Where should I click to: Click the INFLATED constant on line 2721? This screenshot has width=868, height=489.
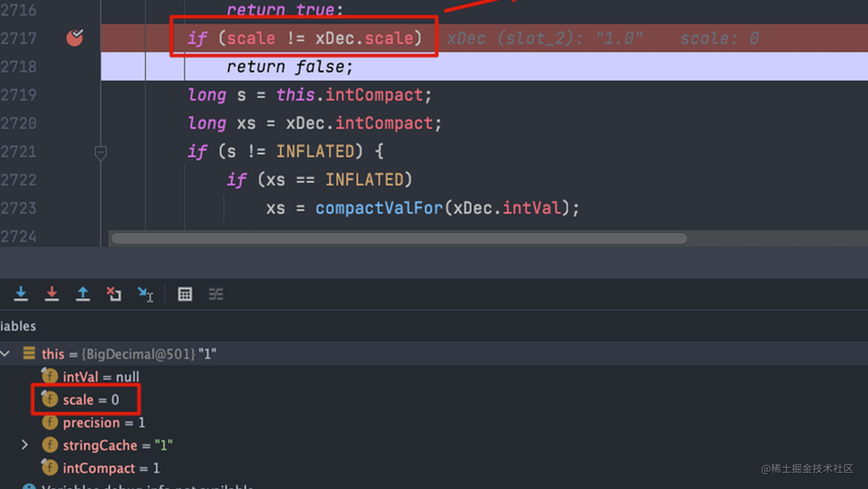coord(315,152)
